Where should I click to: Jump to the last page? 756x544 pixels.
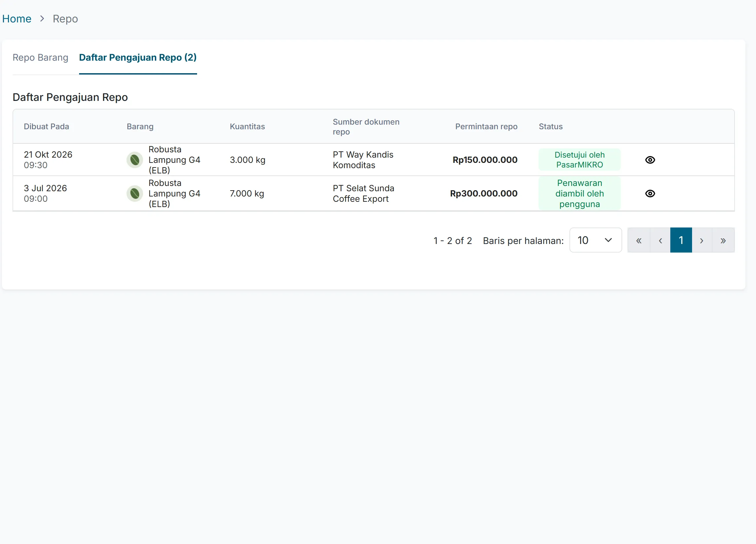pyautogui.click(x=723, y=240)
